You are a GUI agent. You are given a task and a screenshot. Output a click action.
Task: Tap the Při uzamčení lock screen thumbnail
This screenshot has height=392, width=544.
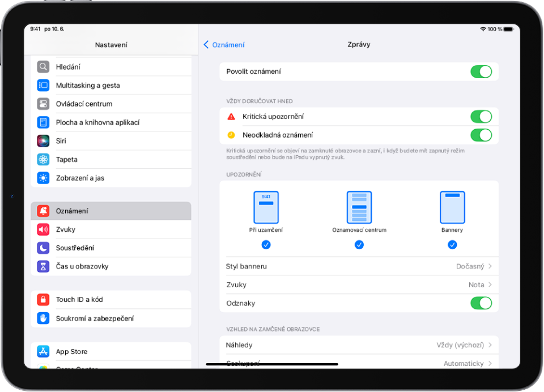point(266,207)
